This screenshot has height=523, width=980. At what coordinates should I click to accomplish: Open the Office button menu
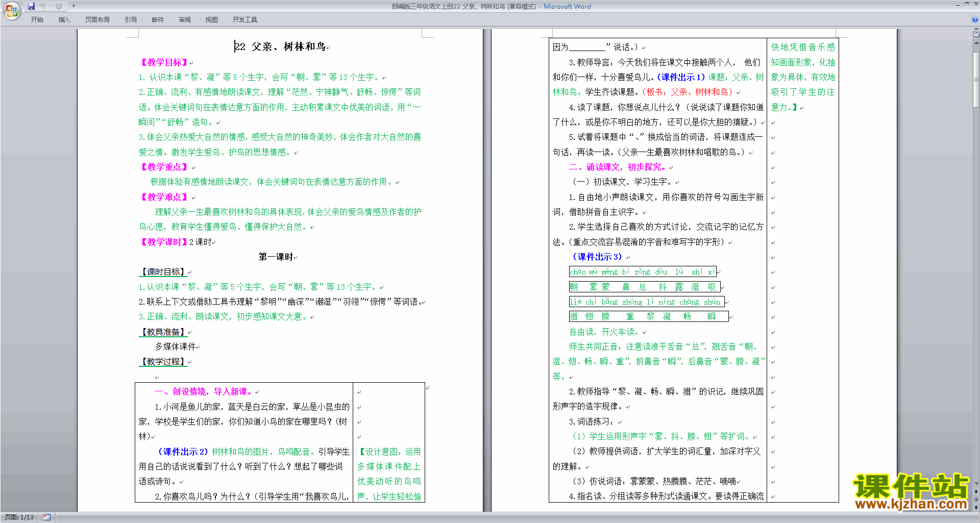pos(11,10)
